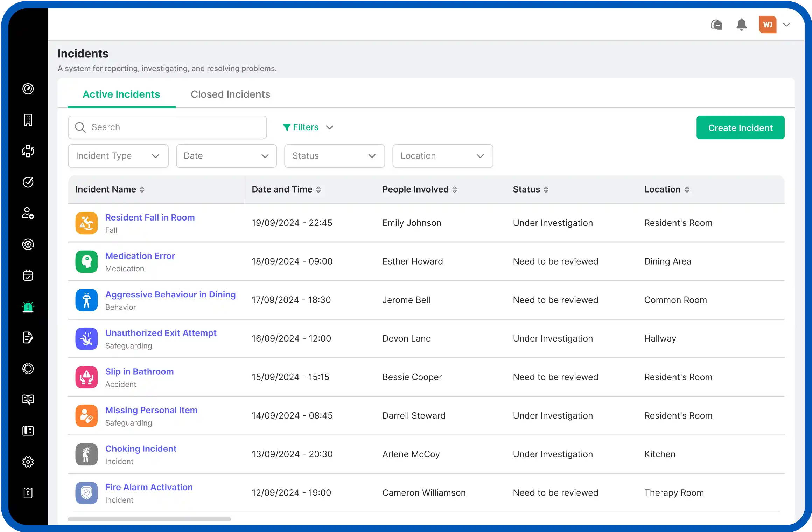
Task: Open the user settings person-gear sidebar icon
Action: click(x=28, y=213)
